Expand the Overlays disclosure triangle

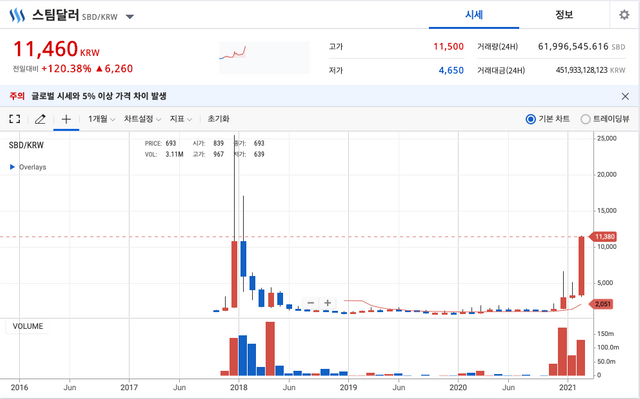(x=12, y=167)
